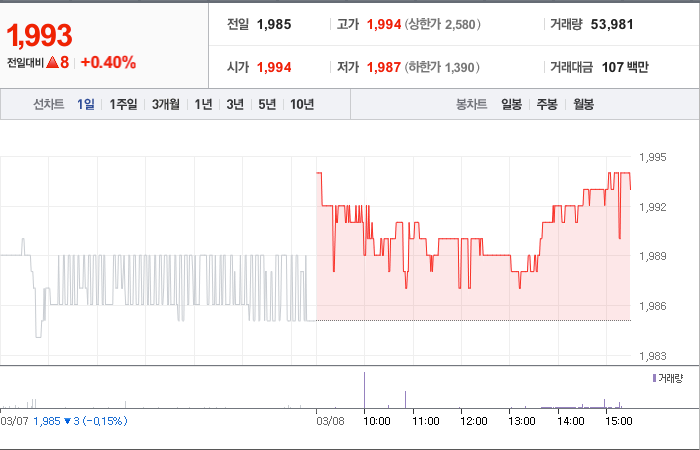Switch to the 1주일 line chart
Image resolution: width=700 pixels, height=450 pixels.
coord(123,104)
